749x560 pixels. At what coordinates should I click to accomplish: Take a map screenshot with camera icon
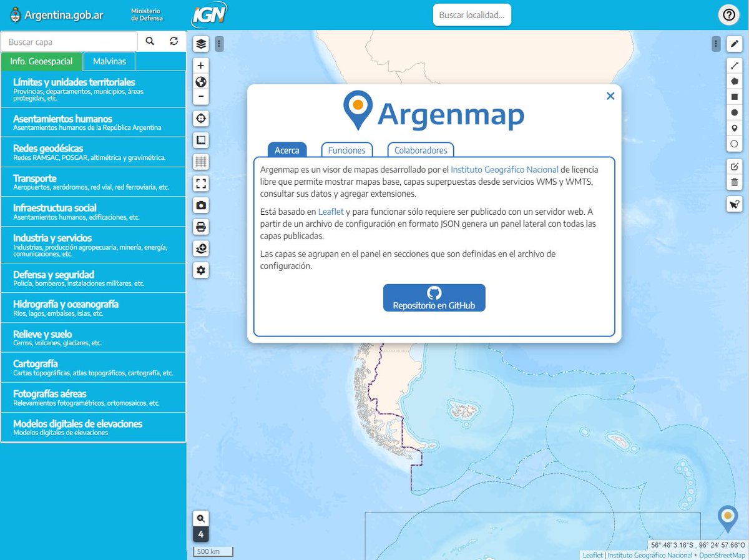[201, 205]
